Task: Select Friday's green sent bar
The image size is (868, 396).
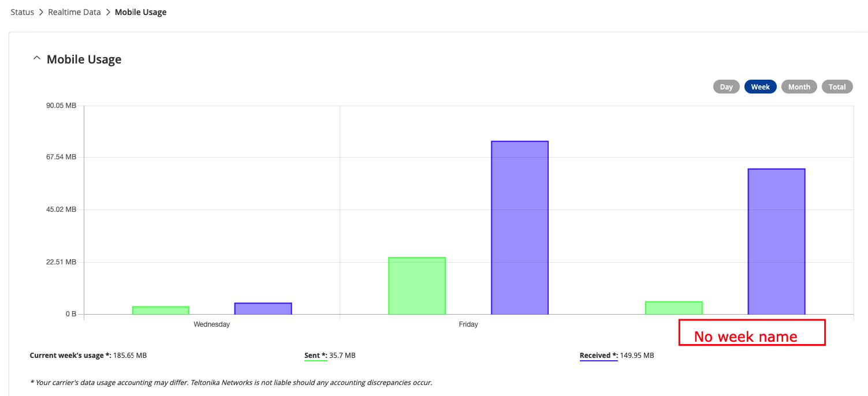Action: point(417,286)
